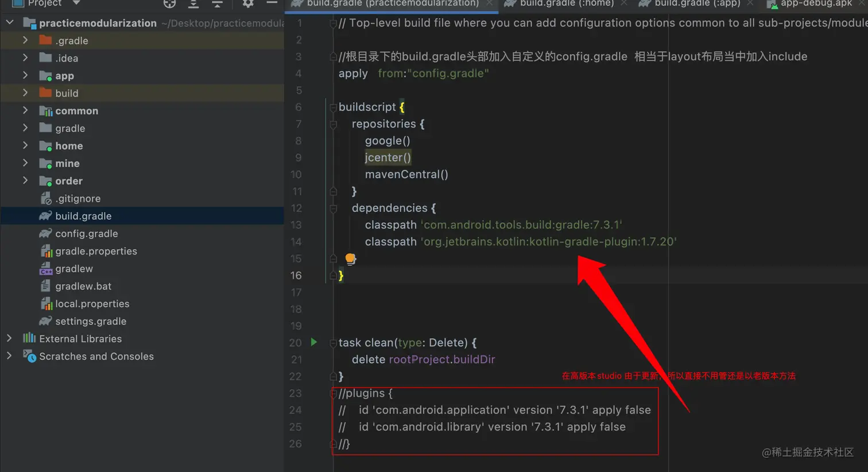Click the Collapse All icon in Project toolbar
This screenshot has width=868, height=472.
217,3
